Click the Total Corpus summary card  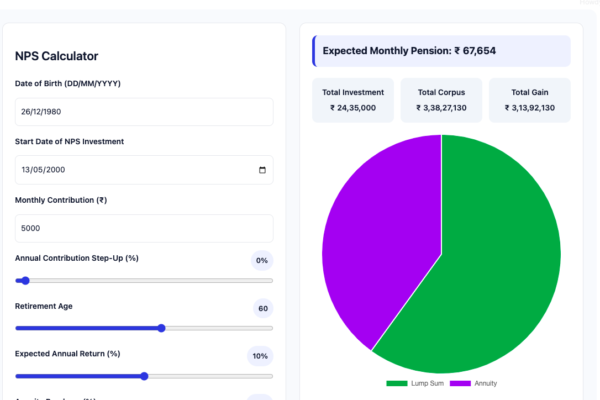point(441,100)
